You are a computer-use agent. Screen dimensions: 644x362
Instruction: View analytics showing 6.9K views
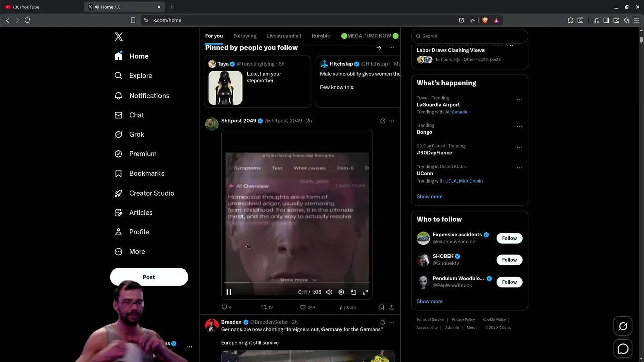tap(348, 307)
